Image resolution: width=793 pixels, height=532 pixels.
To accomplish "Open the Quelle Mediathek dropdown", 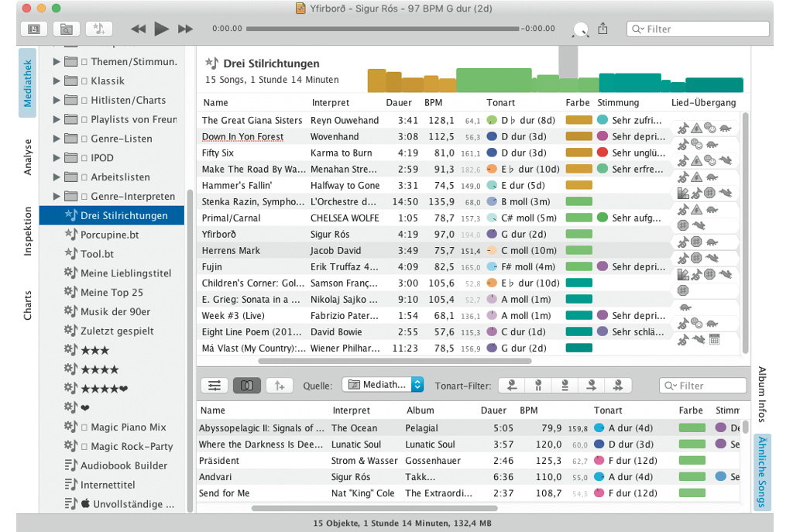I will (x=383, y=385).
